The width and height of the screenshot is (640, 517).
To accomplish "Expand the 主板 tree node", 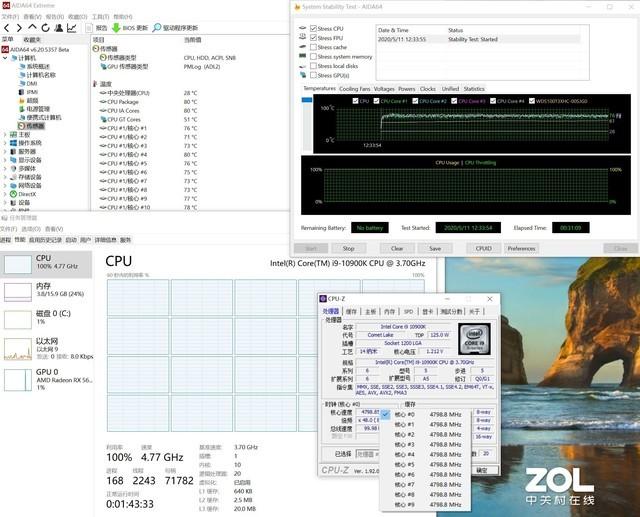I will [x=5, y=135].
